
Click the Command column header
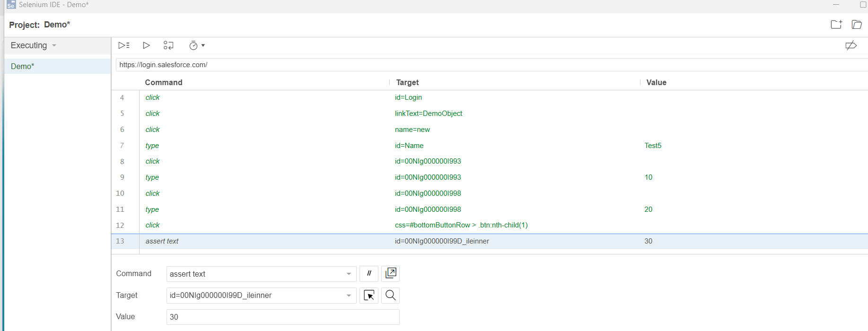[x=164, y=82]
